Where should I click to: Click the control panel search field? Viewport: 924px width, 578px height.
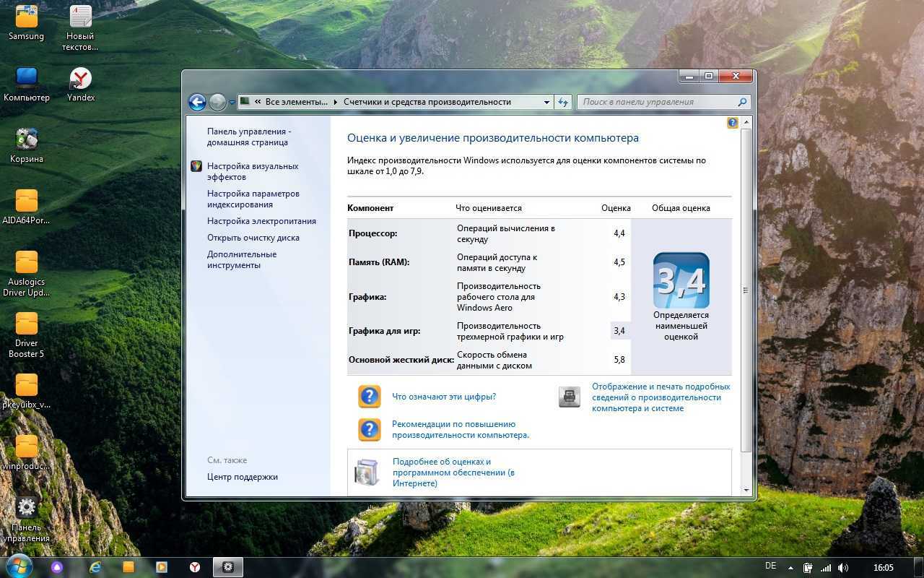[x=657, y=102]
